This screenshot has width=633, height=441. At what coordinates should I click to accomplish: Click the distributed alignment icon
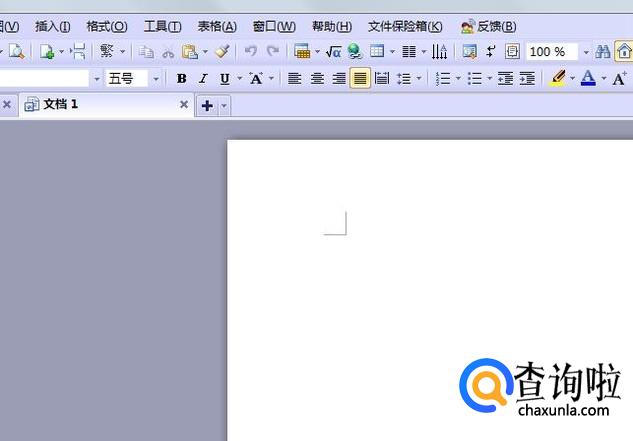coord(382,78)
